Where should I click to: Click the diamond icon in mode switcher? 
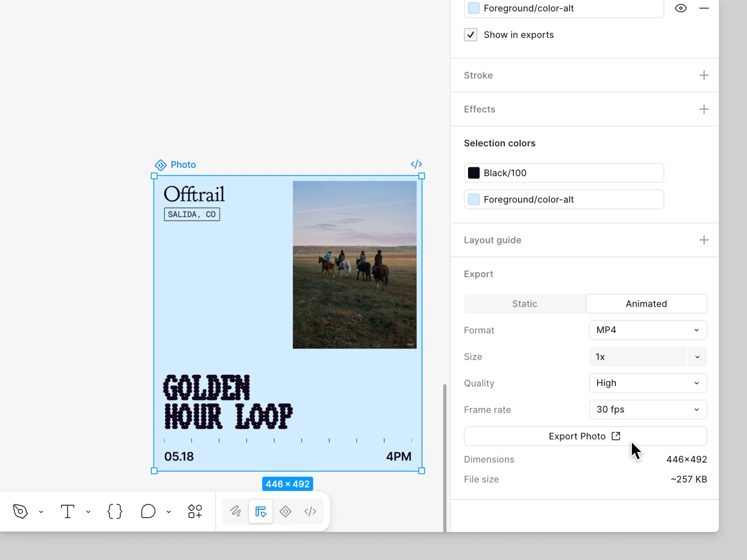click(285, 511)
